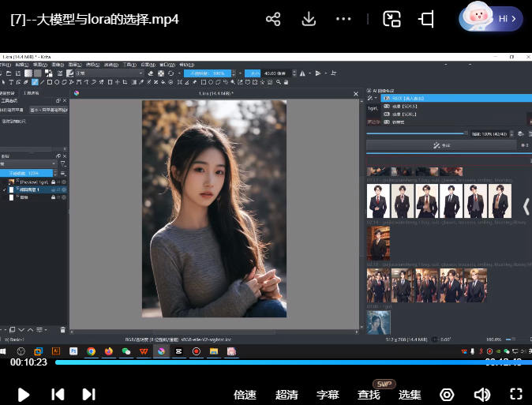The image size is (532, 405).
Task: Enable picture-in-picture mode icon
Action: 392,19
